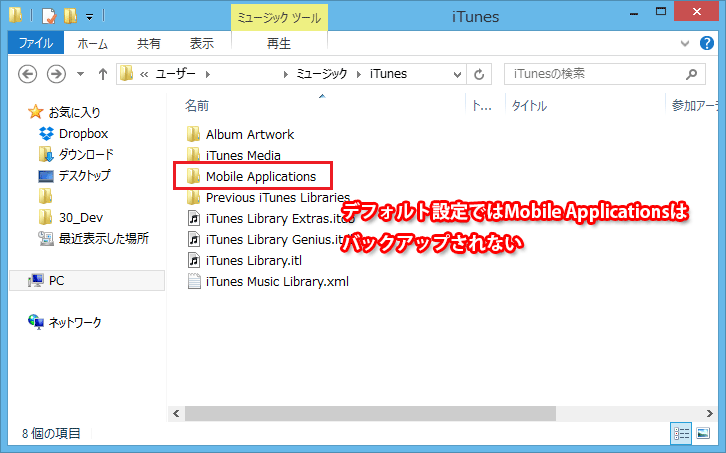Minimize the iTunes Explorer window

point(634,14)
